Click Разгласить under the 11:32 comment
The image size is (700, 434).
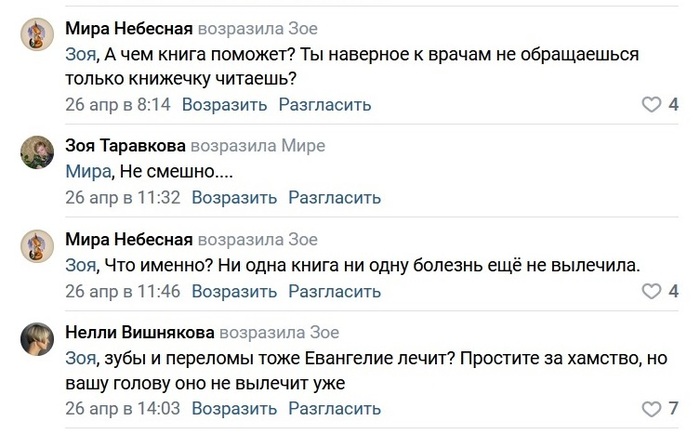333,197
